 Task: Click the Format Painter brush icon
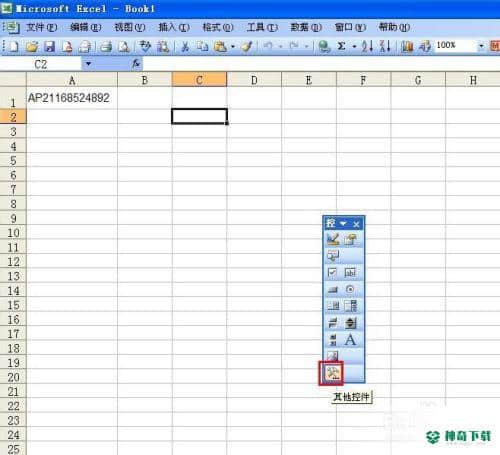pos(248,46)
